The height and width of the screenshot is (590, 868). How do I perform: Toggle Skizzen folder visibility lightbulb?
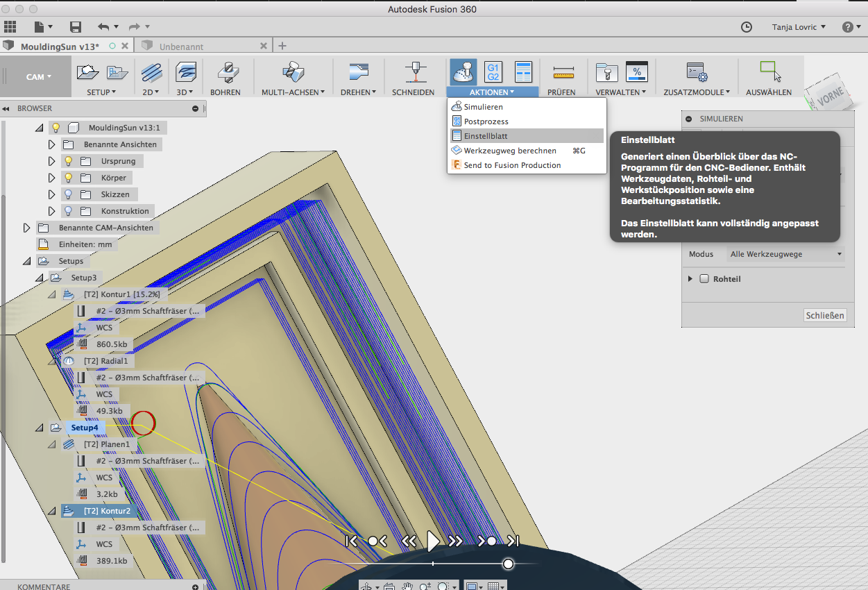69,194
